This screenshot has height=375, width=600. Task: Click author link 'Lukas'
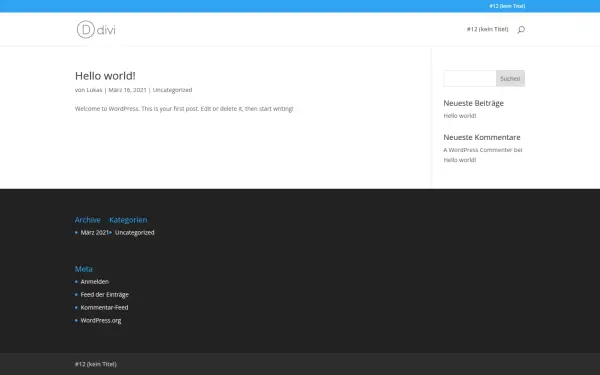coord(94,90)
